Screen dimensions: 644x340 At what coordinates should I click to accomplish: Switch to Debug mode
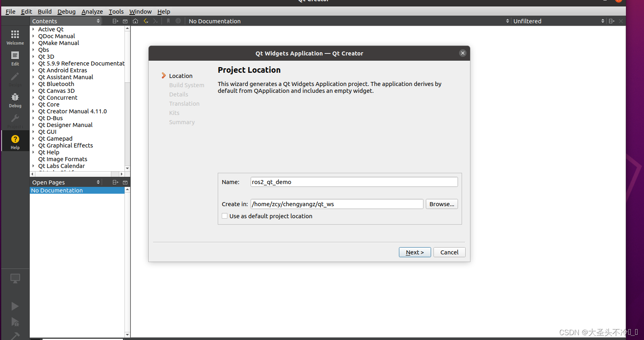point(15,100)
